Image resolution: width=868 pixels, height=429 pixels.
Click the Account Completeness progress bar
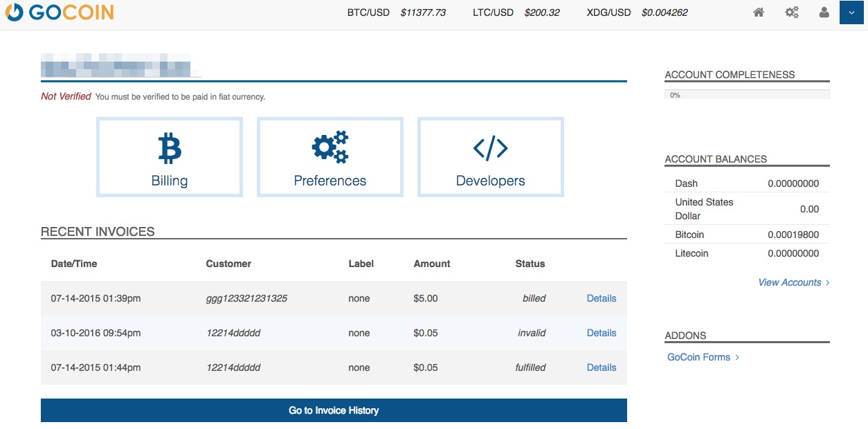pos(746,93)
